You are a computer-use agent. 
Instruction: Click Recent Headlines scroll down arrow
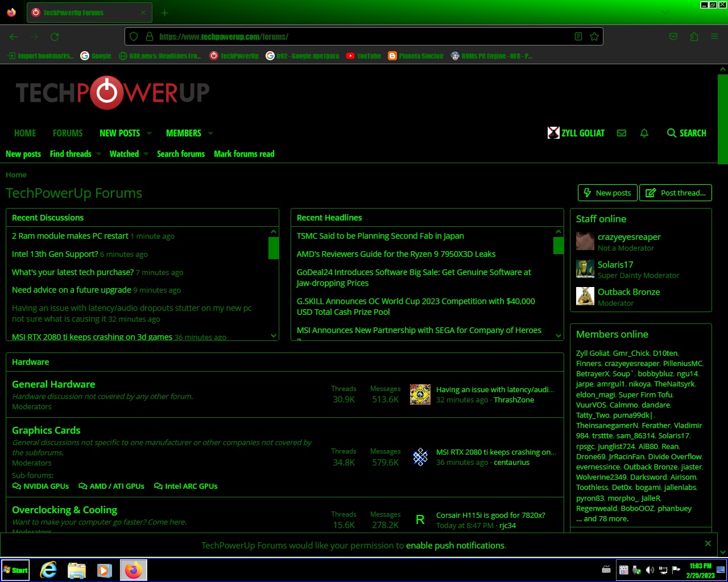click(x=559, y=336)
